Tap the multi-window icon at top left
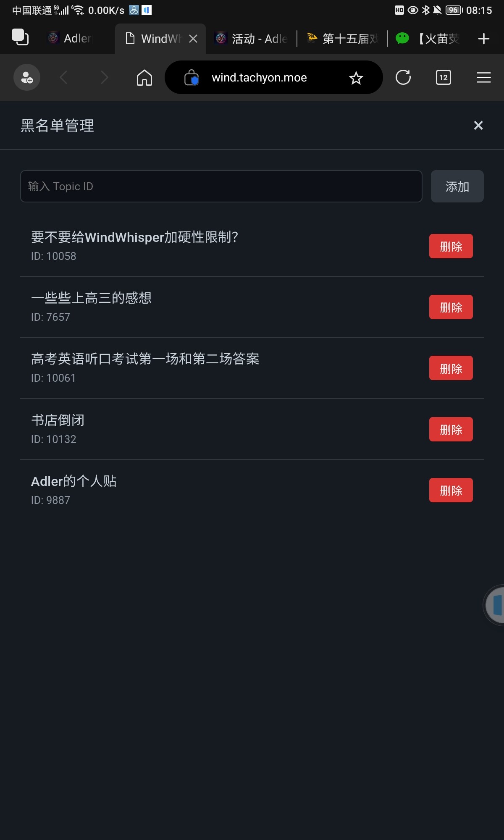 [20, 37]
